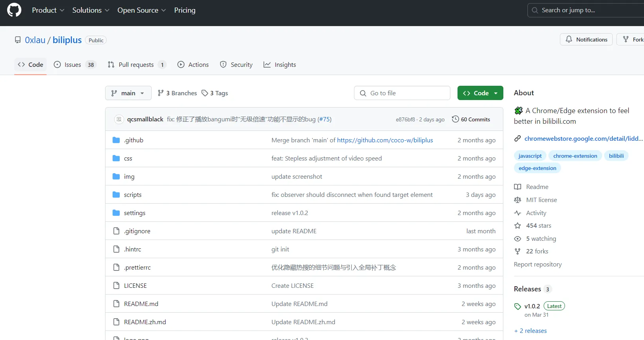Click the GitHub logo icon
Image resolution: width=644 pixels, height=340 pixels.
point(14,10)
